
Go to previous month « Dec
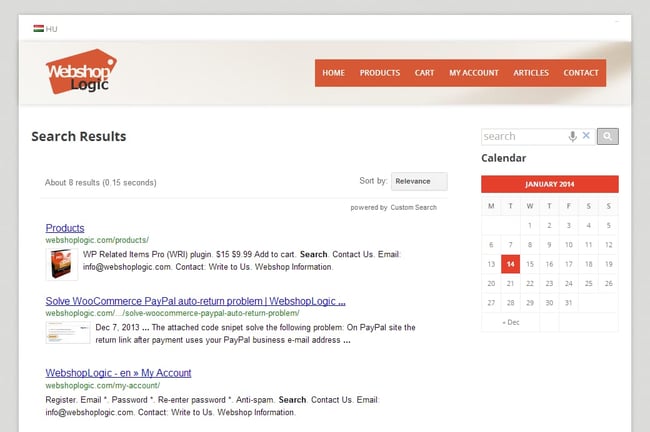point(510,322)
